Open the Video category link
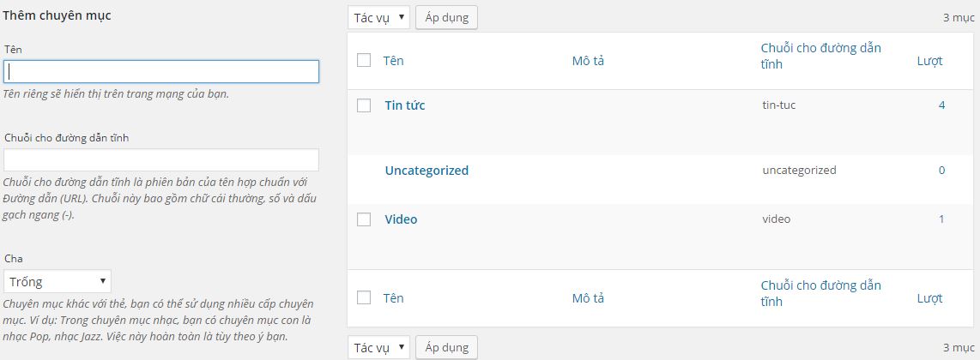The image size is (980, 360). (x=401, y=219)
